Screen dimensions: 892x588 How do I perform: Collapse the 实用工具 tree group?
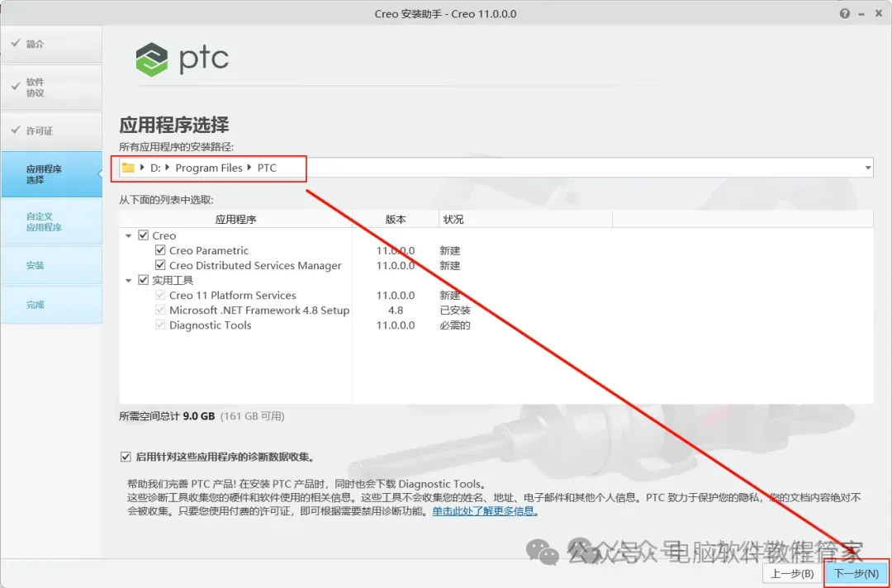(129, 280)
